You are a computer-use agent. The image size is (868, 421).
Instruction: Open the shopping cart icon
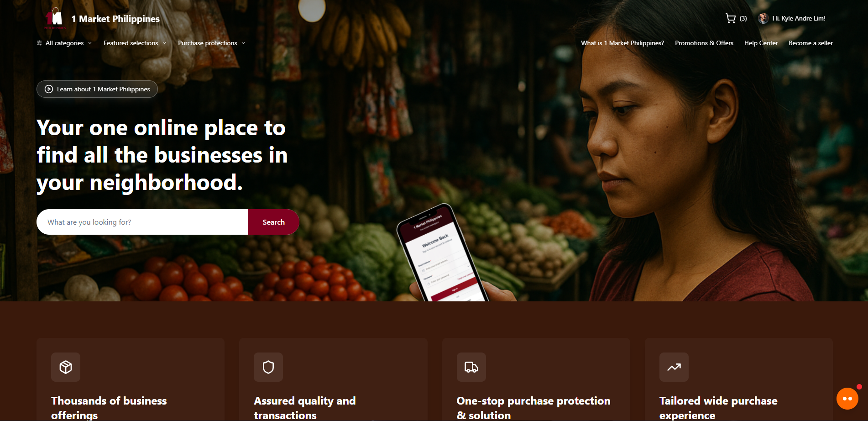(730, 18)
